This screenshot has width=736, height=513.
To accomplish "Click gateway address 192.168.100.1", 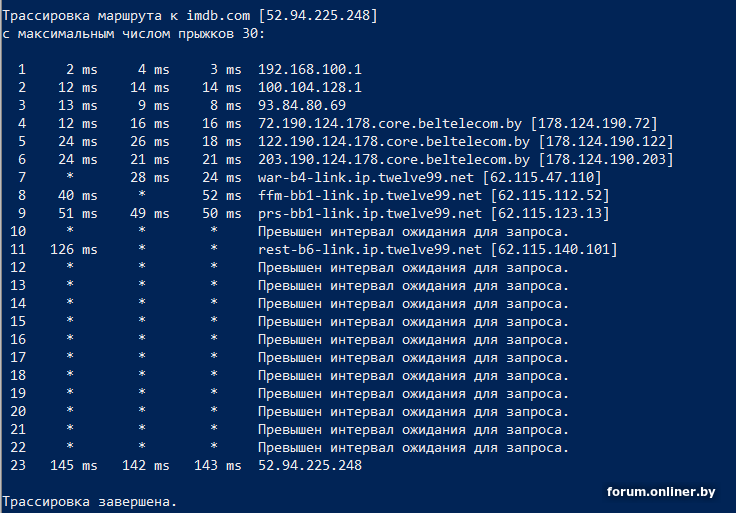I will 310,69.
